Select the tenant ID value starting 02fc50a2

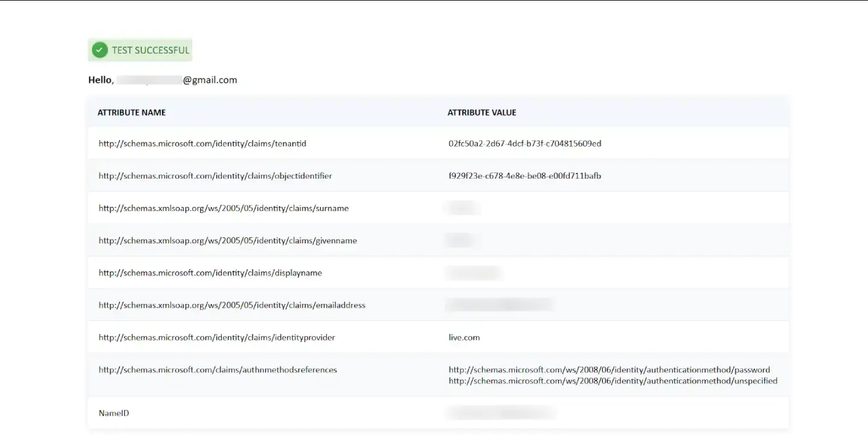523,143
